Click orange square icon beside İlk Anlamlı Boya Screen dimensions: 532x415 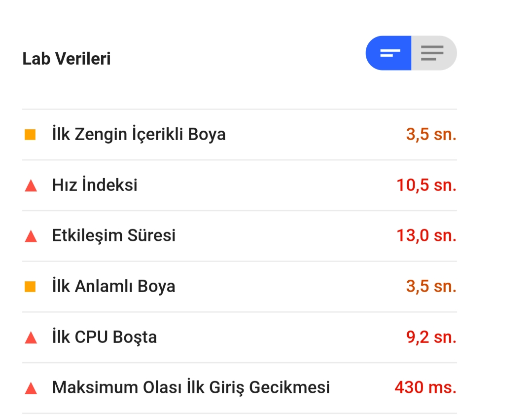pos(30,287)
